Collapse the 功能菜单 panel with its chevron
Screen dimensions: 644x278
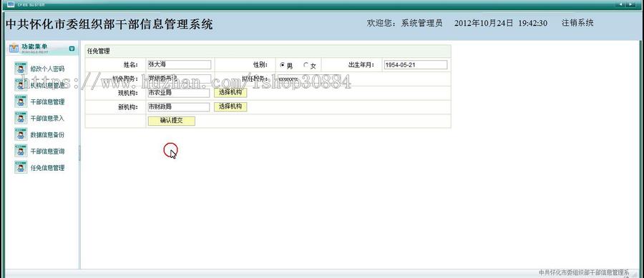point(72,49)
